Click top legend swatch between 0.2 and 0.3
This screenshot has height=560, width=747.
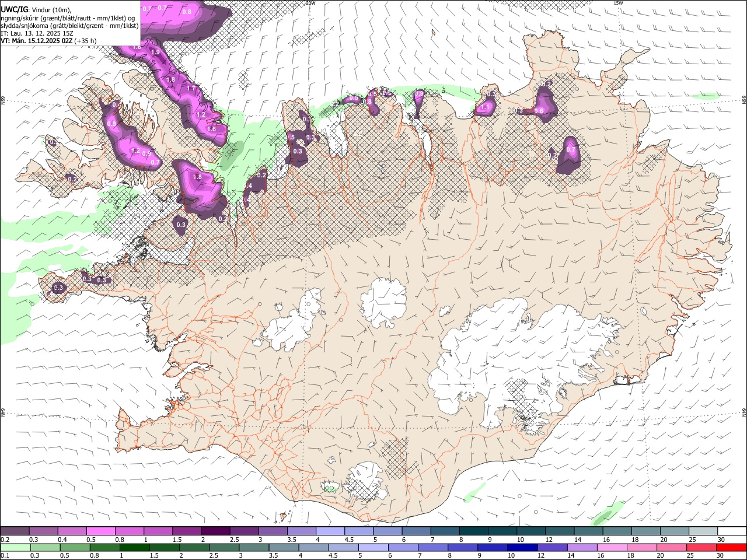[x=15, y=531]
